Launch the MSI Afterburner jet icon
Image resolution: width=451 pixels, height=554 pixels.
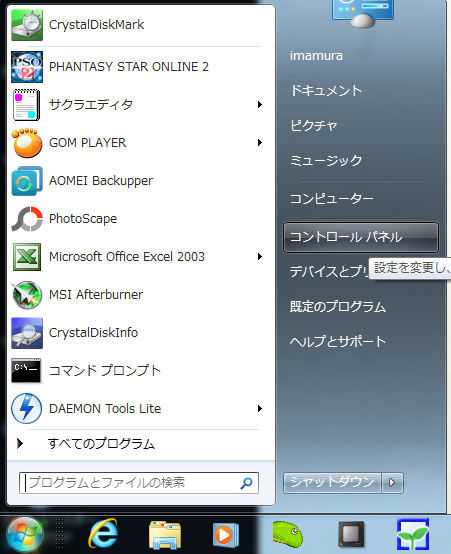pyautogui.click(x=27, y=295)
